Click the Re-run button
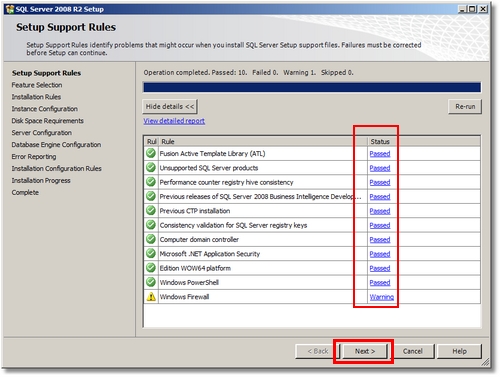 465,107
